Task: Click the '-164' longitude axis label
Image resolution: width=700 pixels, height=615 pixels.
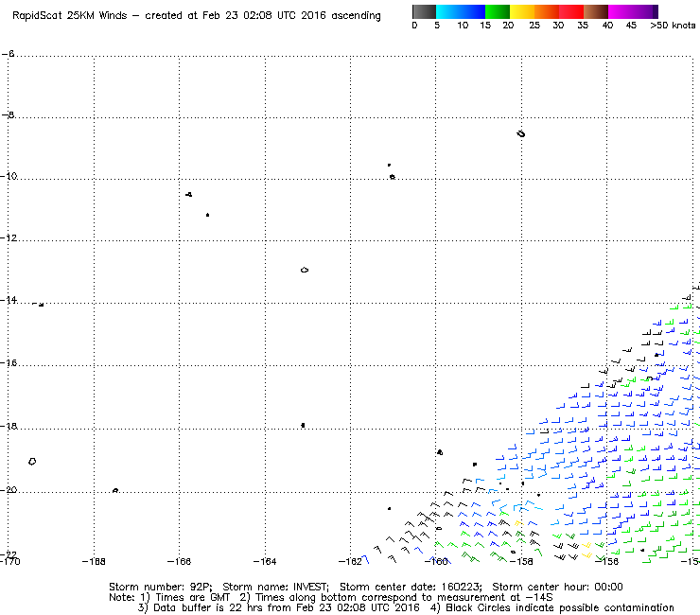Action: (265, 561)
